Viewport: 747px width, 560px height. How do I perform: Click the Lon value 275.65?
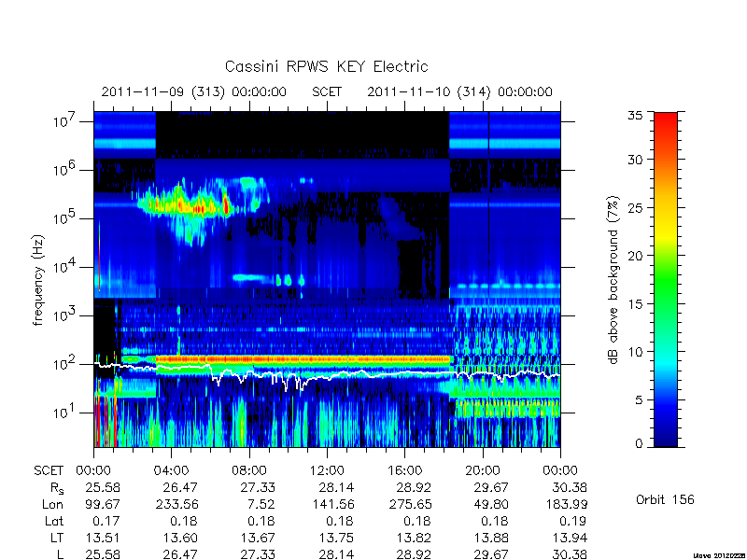pos(411,504)
